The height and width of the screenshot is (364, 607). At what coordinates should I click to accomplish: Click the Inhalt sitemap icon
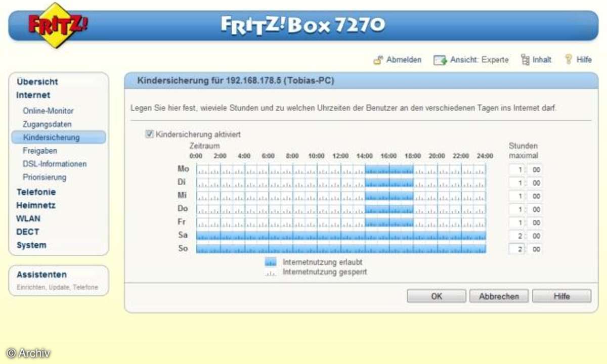pos(525,60)
